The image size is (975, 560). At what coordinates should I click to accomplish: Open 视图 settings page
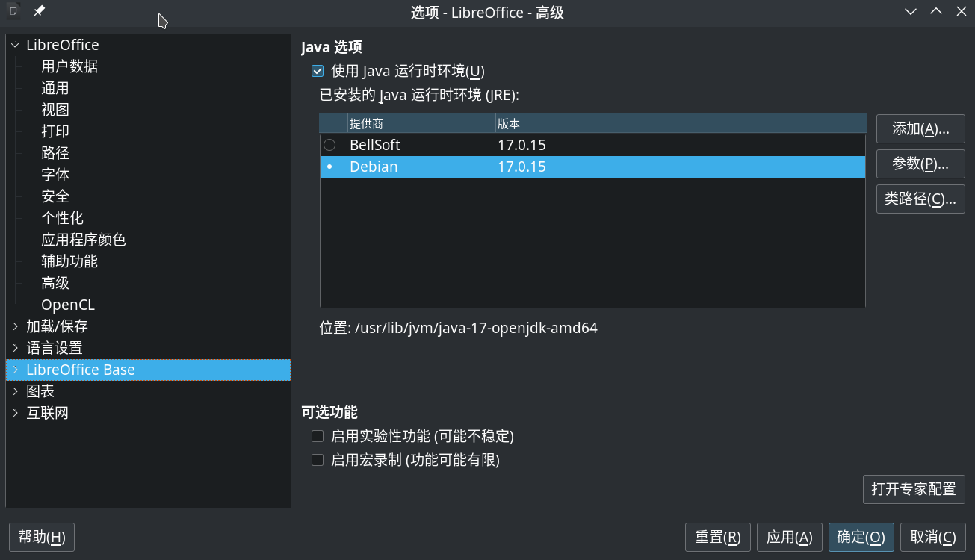55,110
